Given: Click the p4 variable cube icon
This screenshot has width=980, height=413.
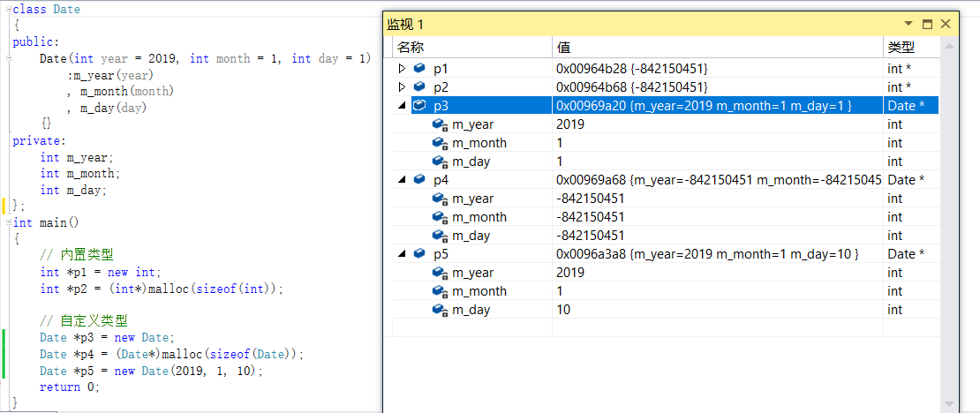Looking at the screenshot, I should pyautogui.click(x=418, y=180).
